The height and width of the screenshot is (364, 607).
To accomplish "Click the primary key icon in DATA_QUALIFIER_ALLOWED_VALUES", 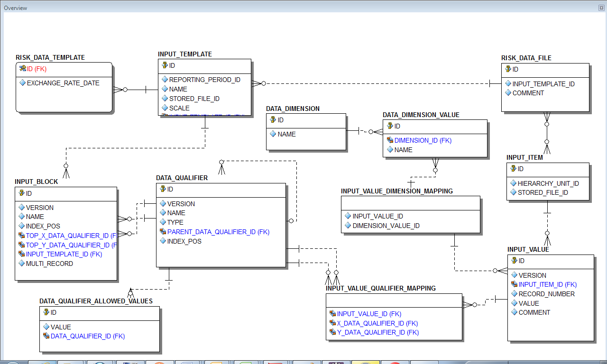I will tap(46, 312).
